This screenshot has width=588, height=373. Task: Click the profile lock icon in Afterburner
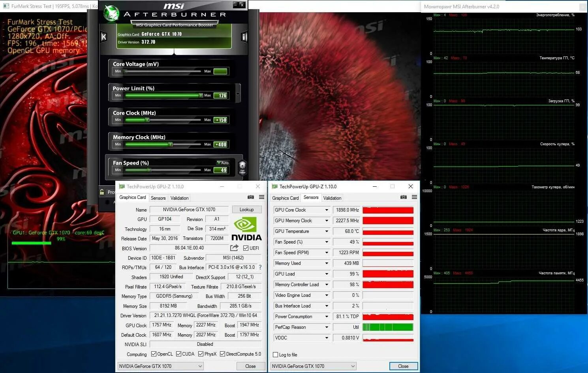tap(102, 192)
